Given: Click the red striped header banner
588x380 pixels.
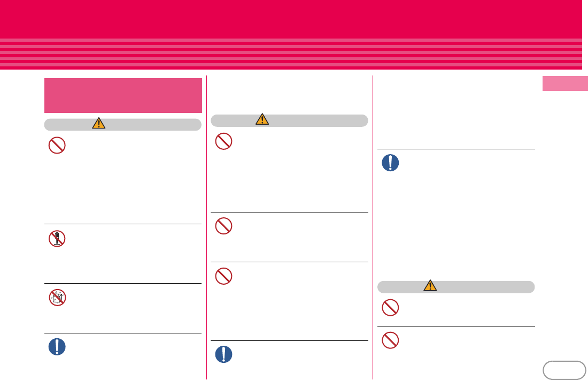Looking at the screenshot, I should pyautogui.click(x=291, y=35).
